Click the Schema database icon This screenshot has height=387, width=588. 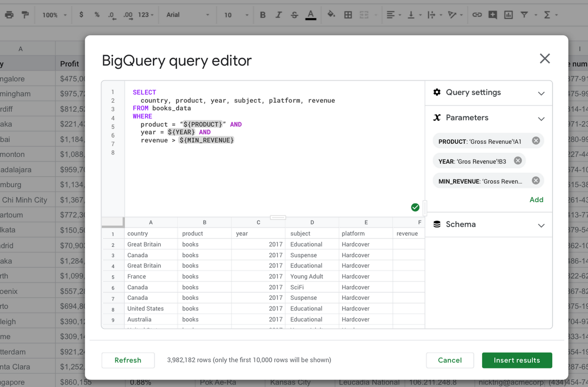437,224
